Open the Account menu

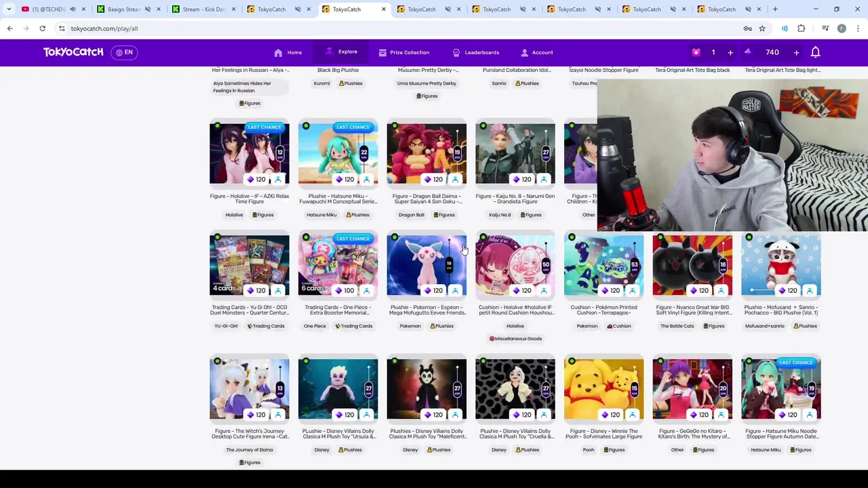(536, 52)
